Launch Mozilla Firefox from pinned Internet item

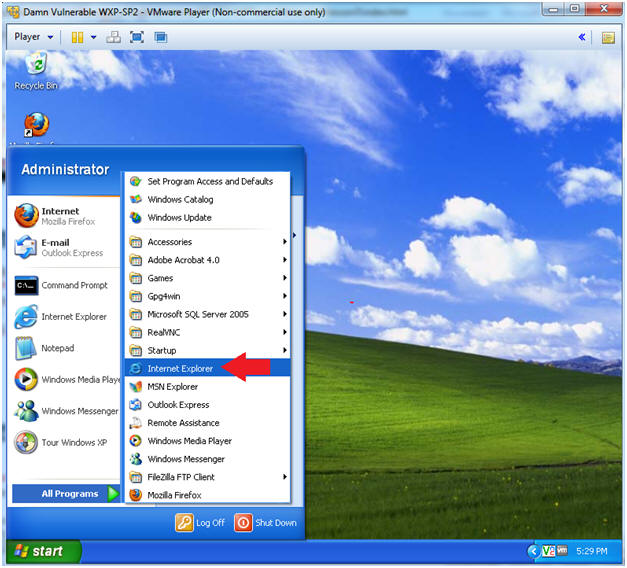(x=64, y=216)
